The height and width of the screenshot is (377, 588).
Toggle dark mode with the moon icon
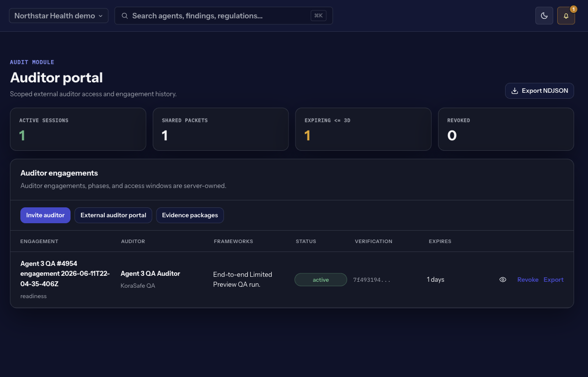click(x=544, y=16)
